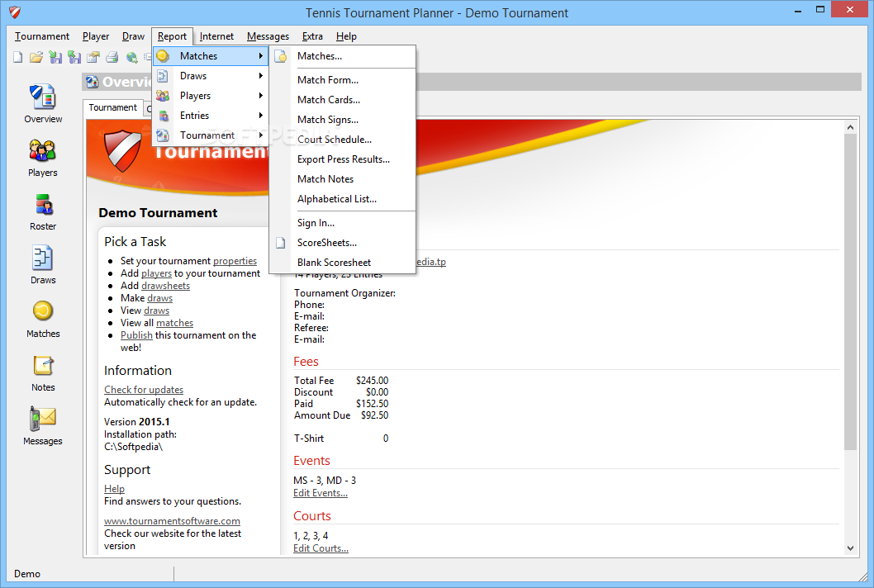Select ScoreSheets... entry
The width and height of the screenshot is (874, 588).
[x=343, y=243]
